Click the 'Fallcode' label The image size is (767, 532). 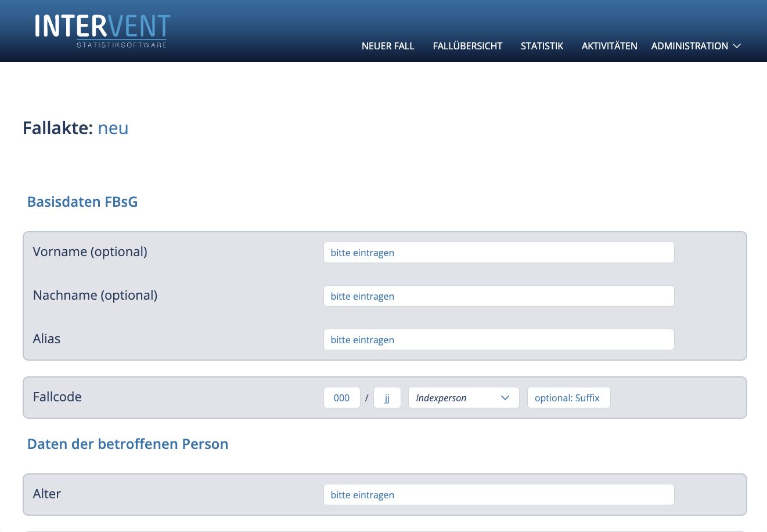tap(57, 397)
